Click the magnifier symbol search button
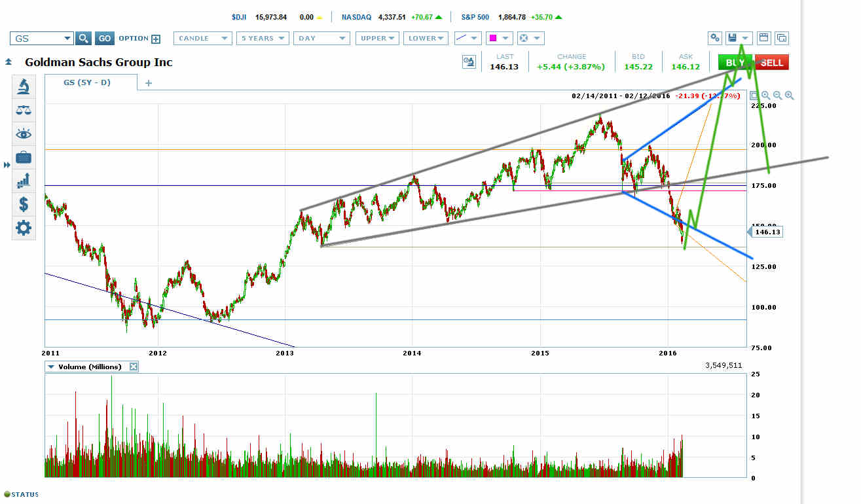This screenshot has width=861, height=504. point(83,39)
